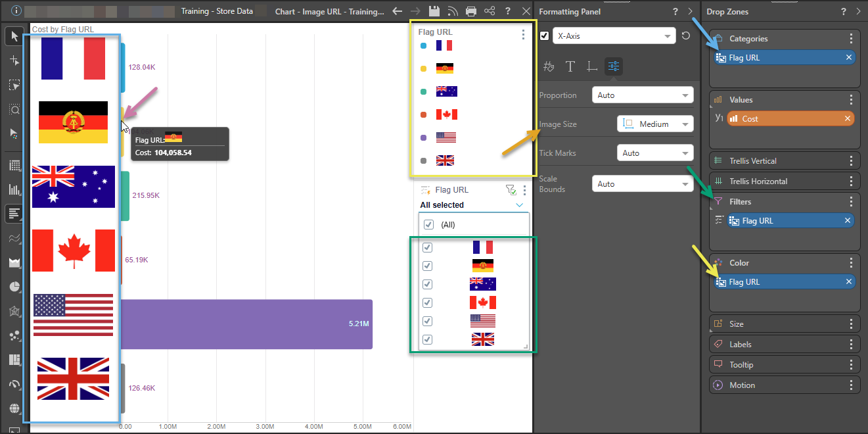Click the reset icon beside X-Axis
Viewport: 868px width, 434px height.
(x=686, y=36)
